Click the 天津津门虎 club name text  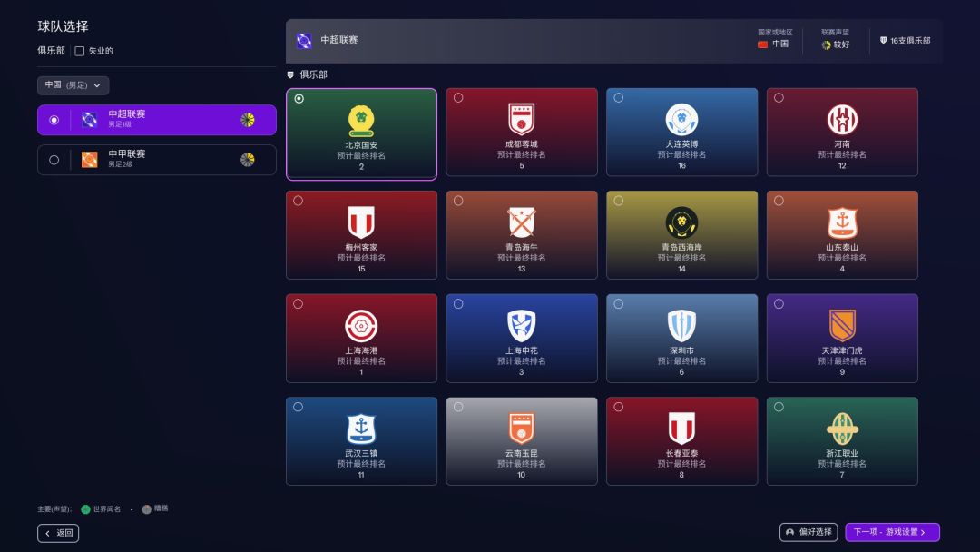pyautogui.click(x=842, y=350)
